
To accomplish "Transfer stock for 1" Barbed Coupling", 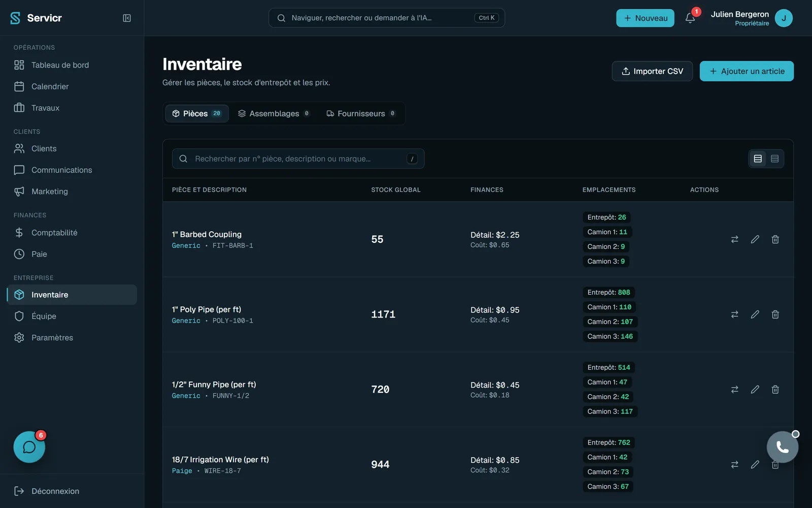I will [734, 239].
